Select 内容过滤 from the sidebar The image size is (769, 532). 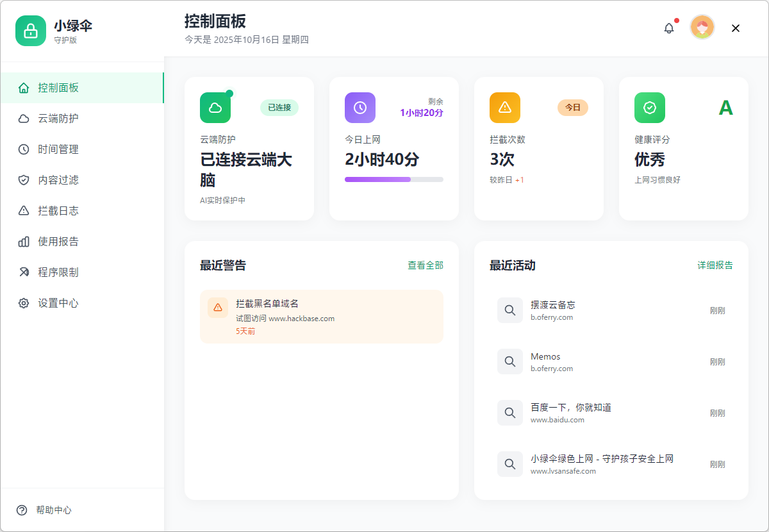click(58, 180)
